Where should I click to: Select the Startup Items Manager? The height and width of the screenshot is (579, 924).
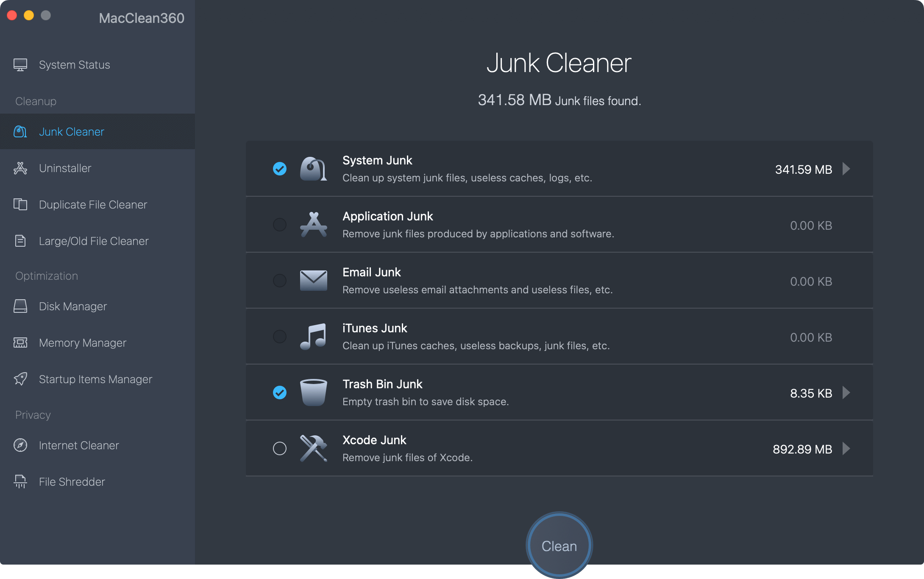tap(95, 379)
